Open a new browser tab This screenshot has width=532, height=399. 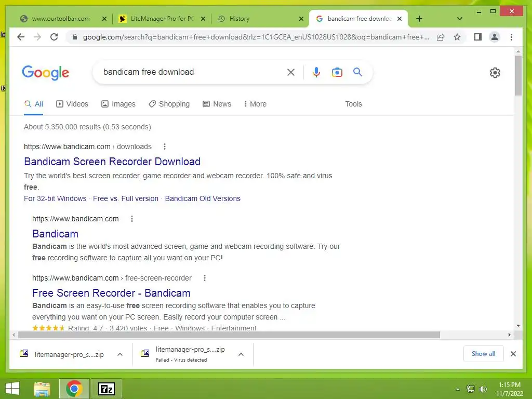tap(419, 19)
